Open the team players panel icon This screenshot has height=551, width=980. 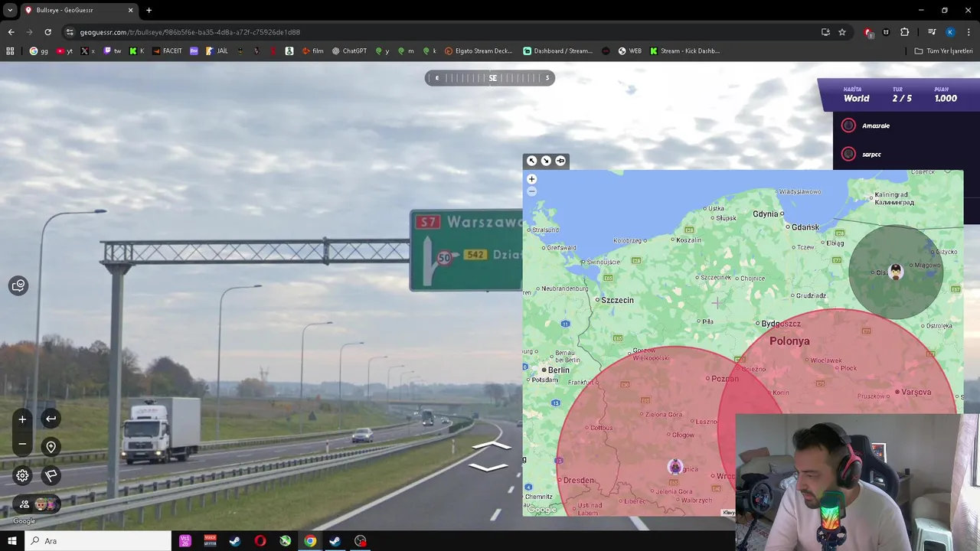tap(24, 504)
